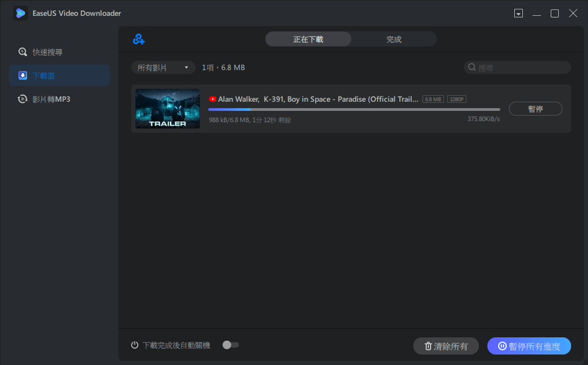Click the quick search magnifier icon in sidebar
This screenshot has height=365, width=588.
23,52
